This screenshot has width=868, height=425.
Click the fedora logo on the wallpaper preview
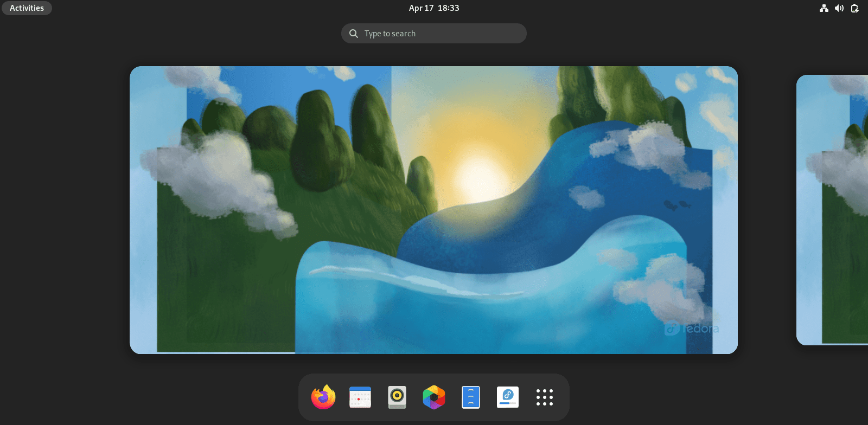pyautogui.click(x=692, y=329)
